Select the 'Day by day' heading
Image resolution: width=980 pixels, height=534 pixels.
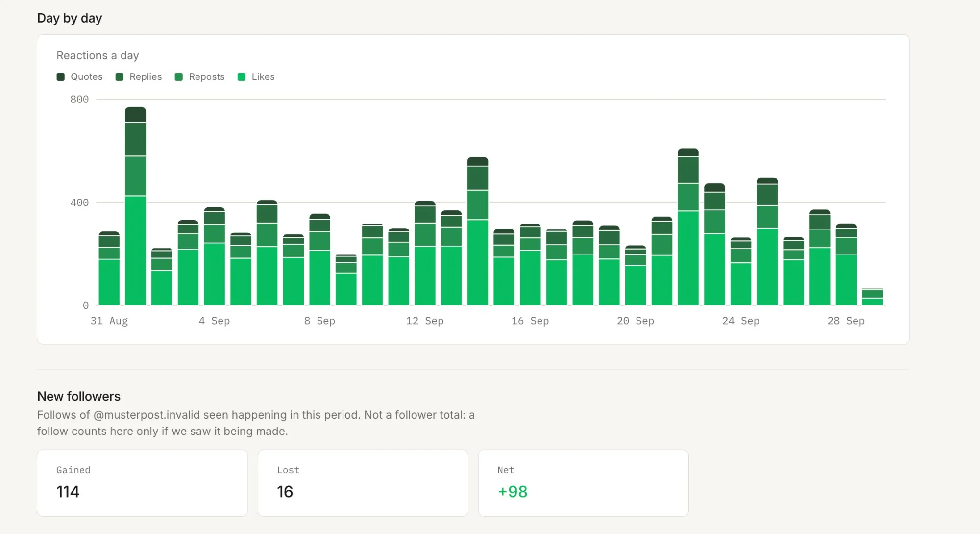coord(70,18)
